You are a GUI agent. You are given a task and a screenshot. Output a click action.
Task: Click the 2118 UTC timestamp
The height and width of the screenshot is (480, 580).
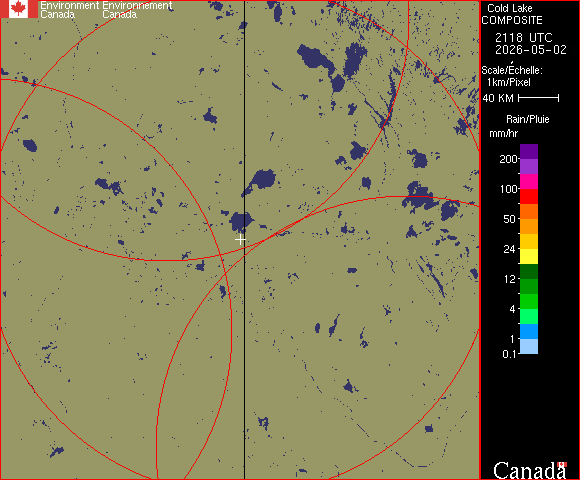click(524, 37)
